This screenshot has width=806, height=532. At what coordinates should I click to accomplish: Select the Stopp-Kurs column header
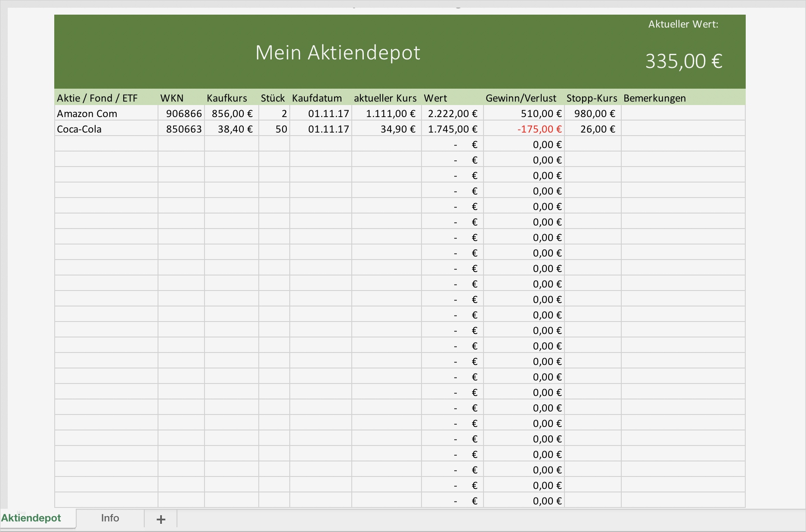592,98
